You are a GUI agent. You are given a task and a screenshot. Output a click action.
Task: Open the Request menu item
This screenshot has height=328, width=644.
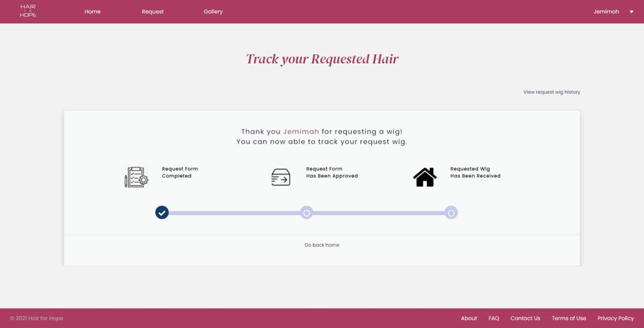click(x=152, y=11)
